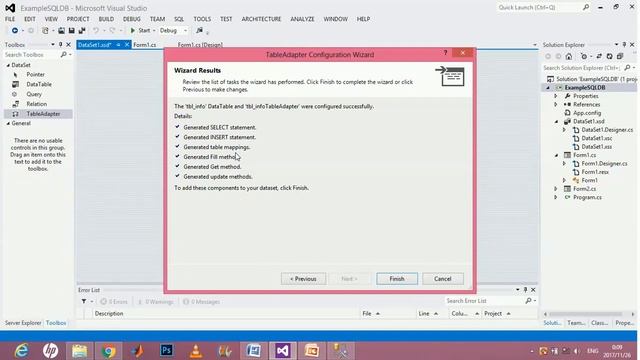Expand the Properties node in Solution Explorer
The image size is (640, 360).
(x=556, y=96)
